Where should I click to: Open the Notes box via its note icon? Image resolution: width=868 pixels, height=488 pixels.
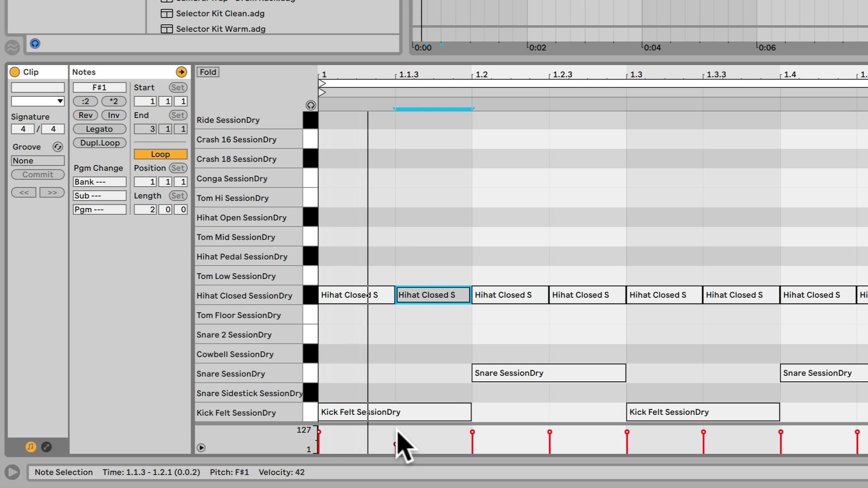point(31,447)
